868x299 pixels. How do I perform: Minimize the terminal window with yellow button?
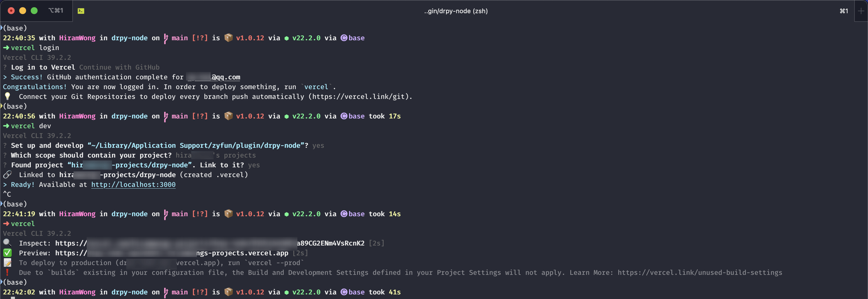(23, 11)
